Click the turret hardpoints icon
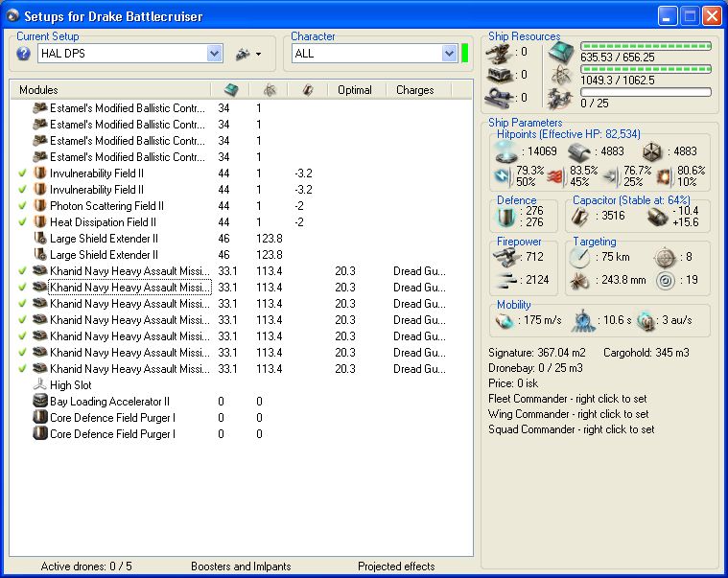 pyautogui.click(x=500, y=53)
